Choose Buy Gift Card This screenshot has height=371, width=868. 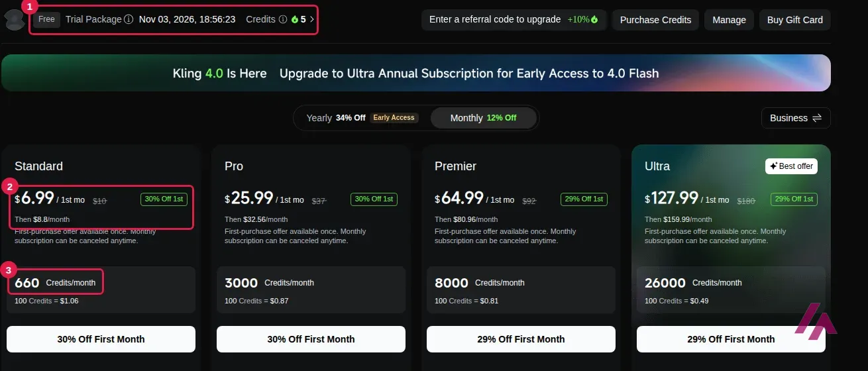tap(794, 20)
